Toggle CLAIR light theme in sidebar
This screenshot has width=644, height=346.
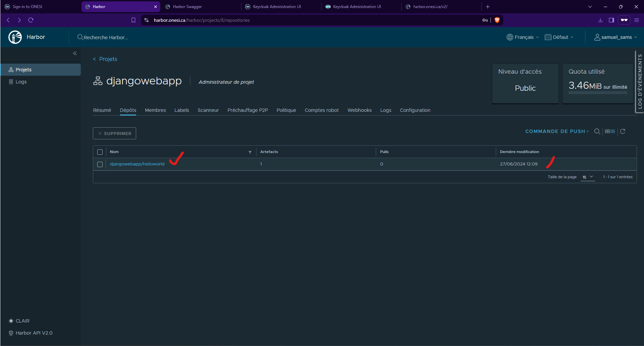(19, 321)
